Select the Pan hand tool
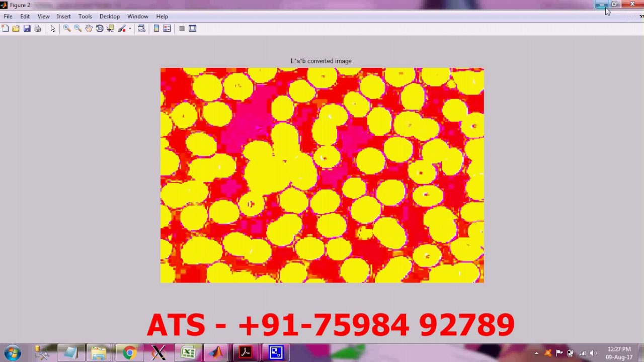This screenshot has height=362, width=644. [x=89, y=29]
